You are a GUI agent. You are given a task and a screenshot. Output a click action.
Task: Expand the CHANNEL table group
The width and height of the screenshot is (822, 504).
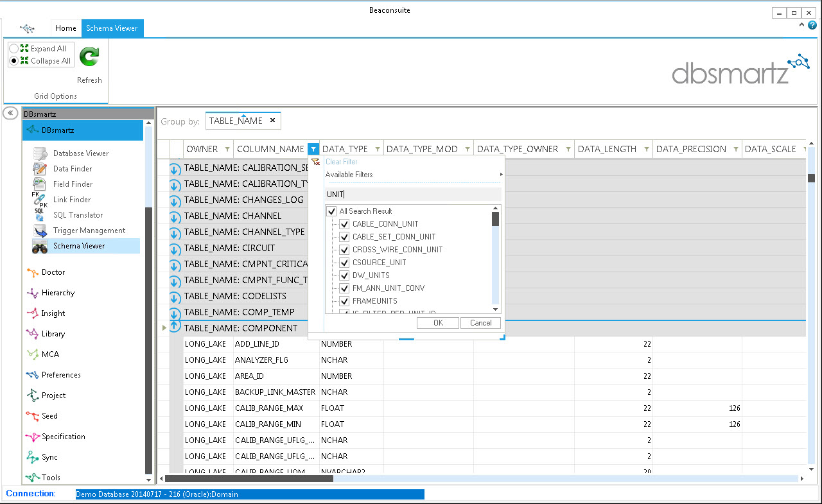(175, 217)
